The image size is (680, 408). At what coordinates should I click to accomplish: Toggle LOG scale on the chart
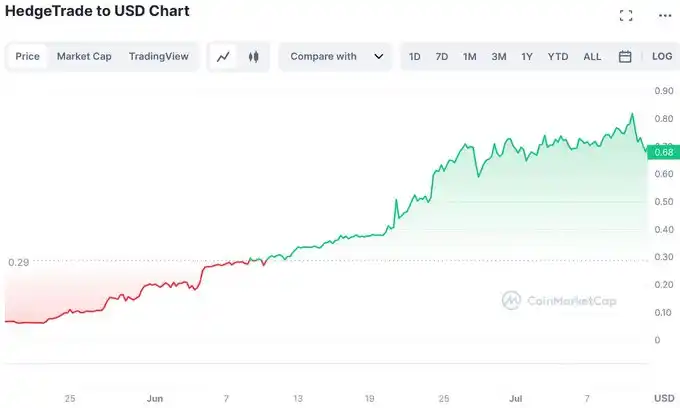pos(662,57)
